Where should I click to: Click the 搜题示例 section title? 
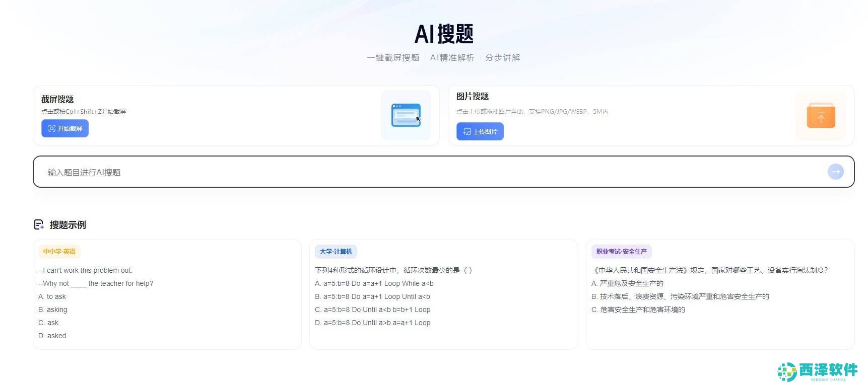coord(68,225)
